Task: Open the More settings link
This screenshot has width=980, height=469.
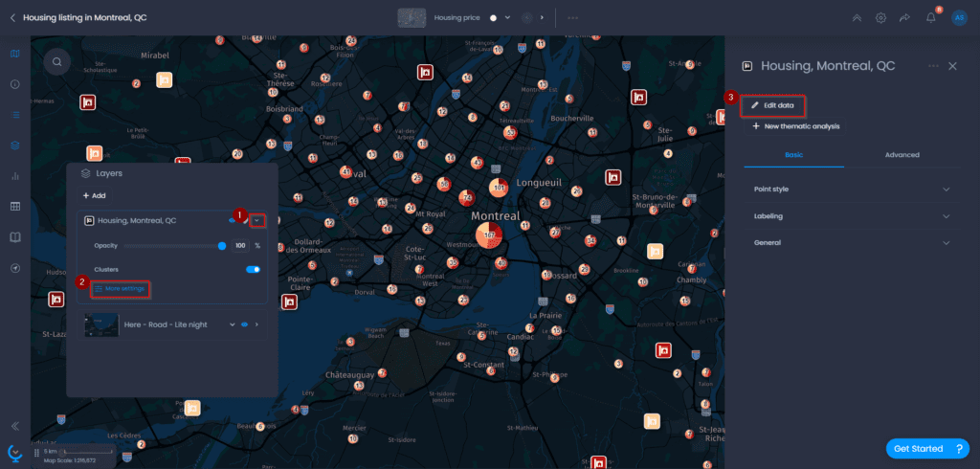Action: coord(121,289)
